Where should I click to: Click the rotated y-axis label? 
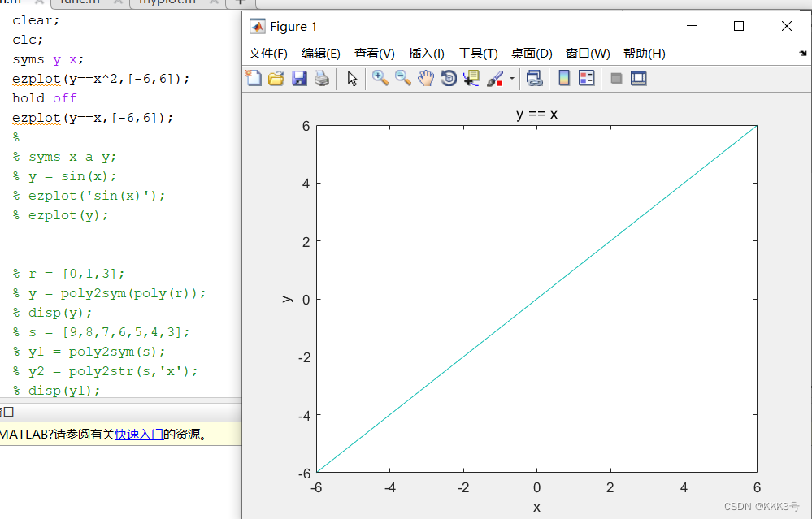pos(288,299)
